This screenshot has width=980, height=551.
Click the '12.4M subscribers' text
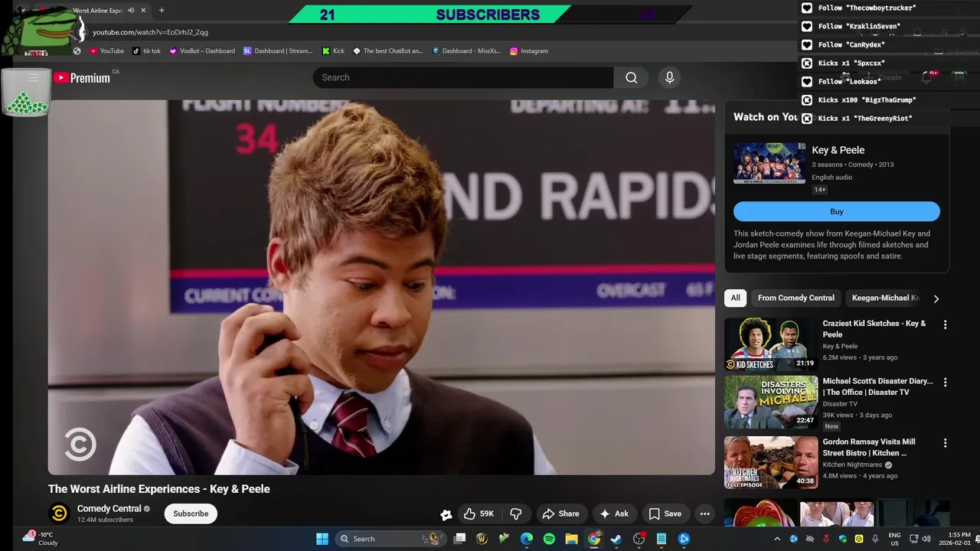coord(105,520)
